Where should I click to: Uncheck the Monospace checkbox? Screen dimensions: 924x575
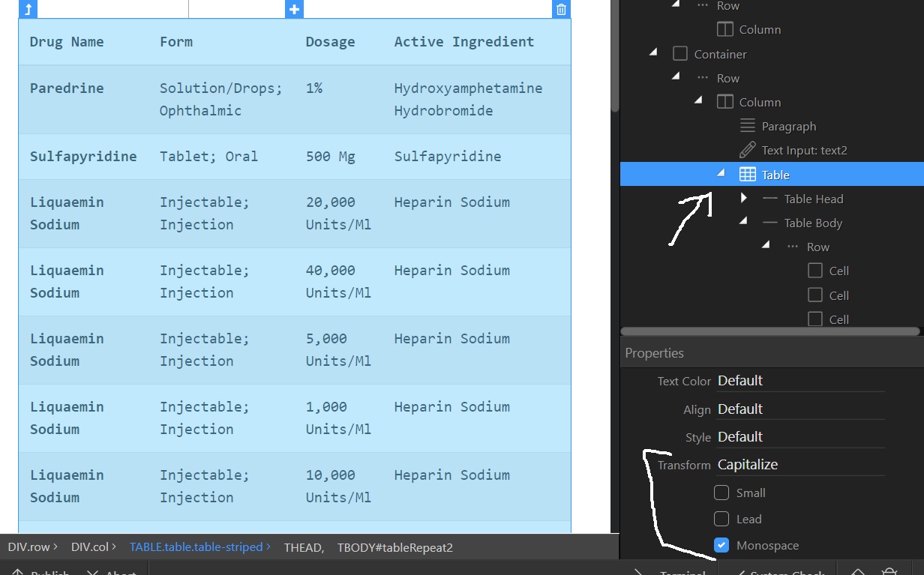click(721, 545)
